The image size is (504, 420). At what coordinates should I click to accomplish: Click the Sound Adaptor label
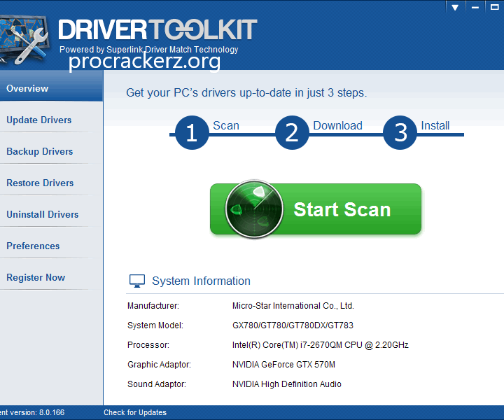pyautogui.click(x=157, y=384)
